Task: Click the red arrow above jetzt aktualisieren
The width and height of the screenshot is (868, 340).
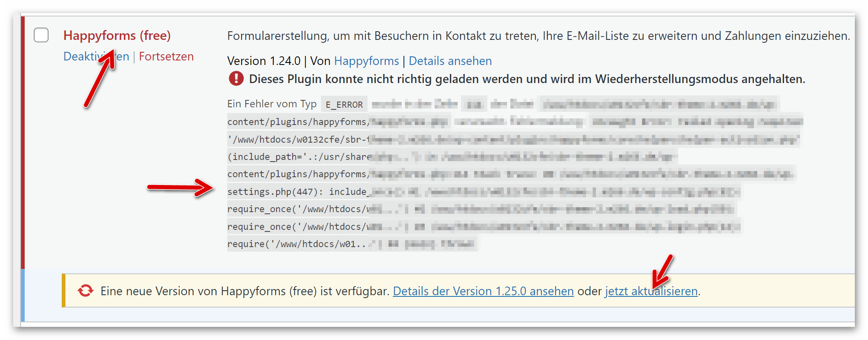Action: coord(662,272)
